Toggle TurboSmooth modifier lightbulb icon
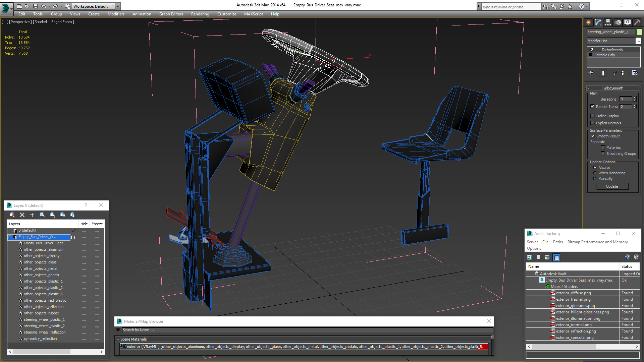Screen dimensions: 644x362 592,49
